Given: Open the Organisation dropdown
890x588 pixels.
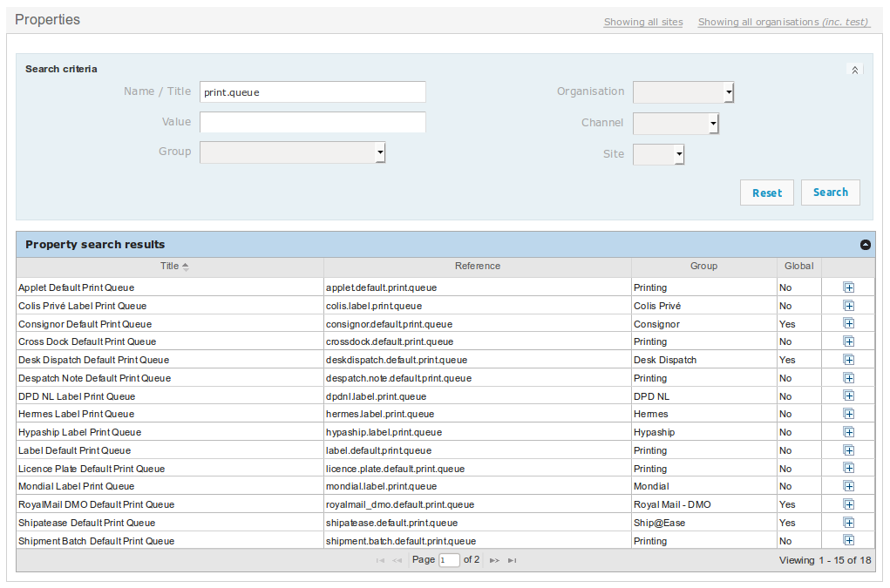Looking at the screenshot, I should point(683,91).
